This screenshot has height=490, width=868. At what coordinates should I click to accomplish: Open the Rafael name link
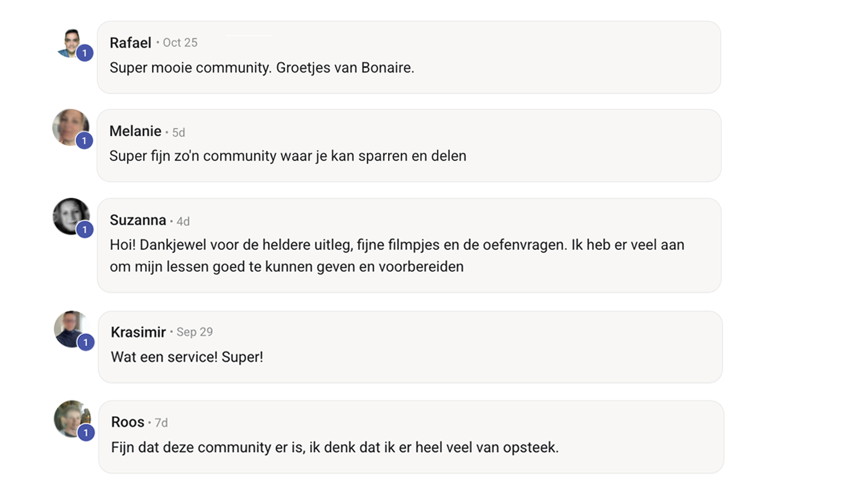[130, 43]
